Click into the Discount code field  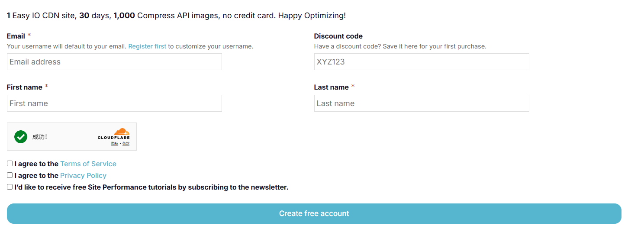(x=421, y=62)
